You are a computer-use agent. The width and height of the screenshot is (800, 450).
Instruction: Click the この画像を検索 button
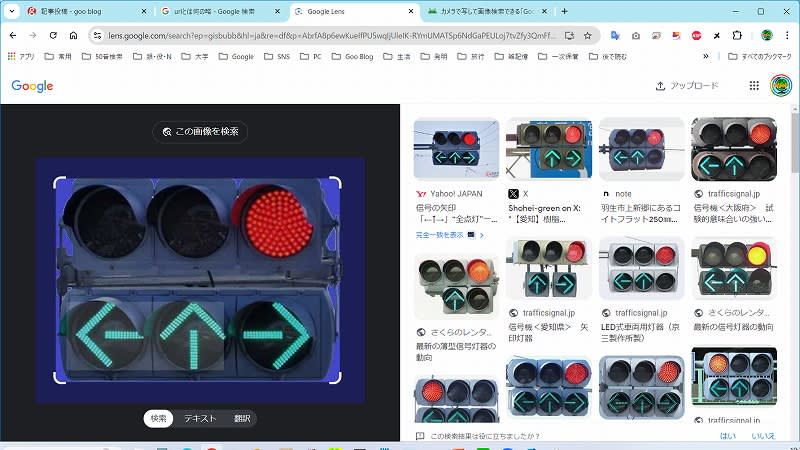(x=200, y=131)
